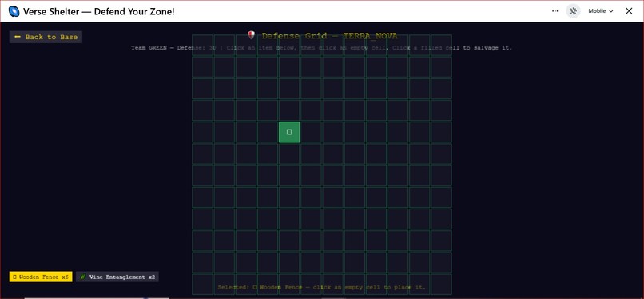Close the Verse Shelter window

tap(629, 11)
